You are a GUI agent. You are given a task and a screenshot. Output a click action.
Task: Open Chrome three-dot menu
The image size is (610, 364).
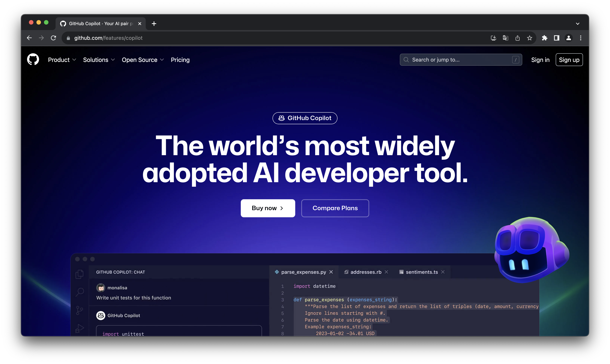[x=581, y=38]
